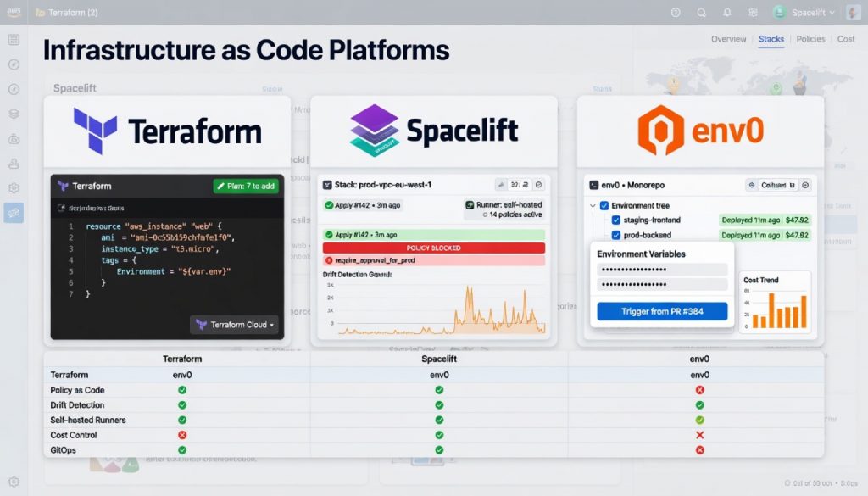868x496 pixels.
Task: Click the icon left of Collapse button
Action: click(x=752, y=186)
